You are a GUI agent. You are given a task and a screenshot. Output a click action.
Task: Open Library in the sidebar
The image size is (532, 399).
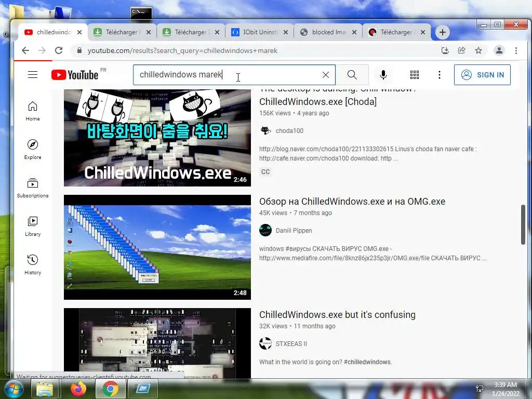(x=33, y=227)
